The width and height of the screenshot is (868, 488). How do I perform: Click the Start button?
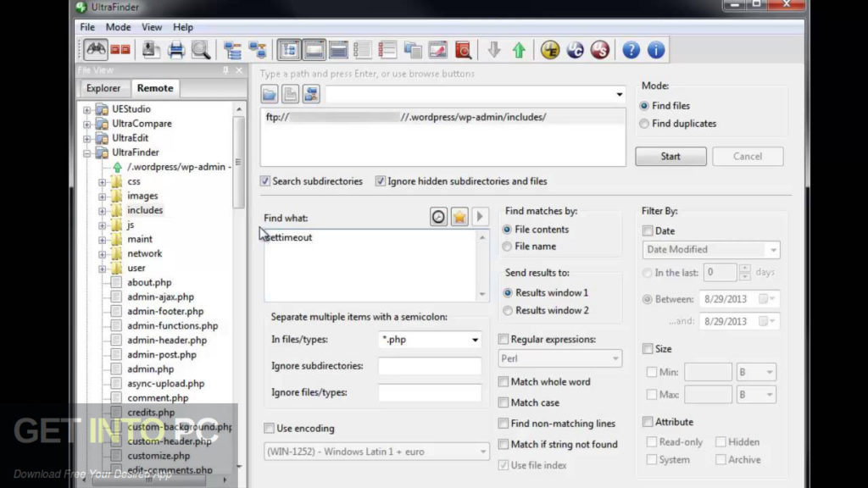(670, 157)
